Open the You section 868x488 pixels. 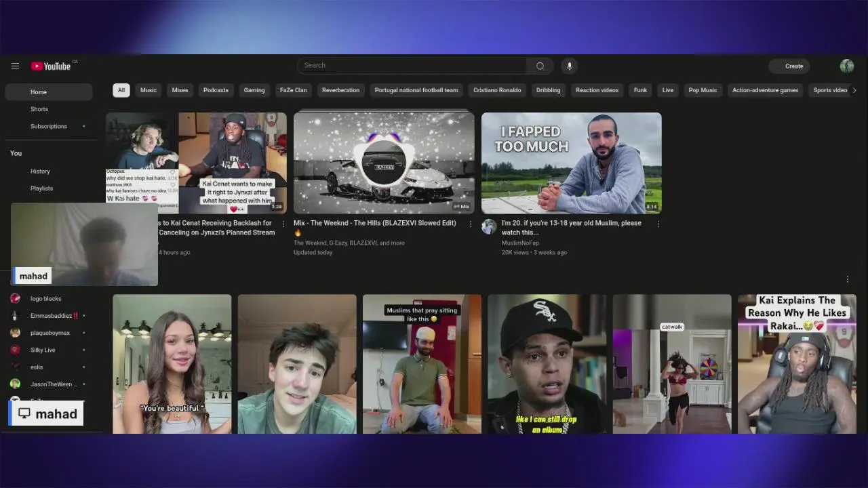pos(16,153)
